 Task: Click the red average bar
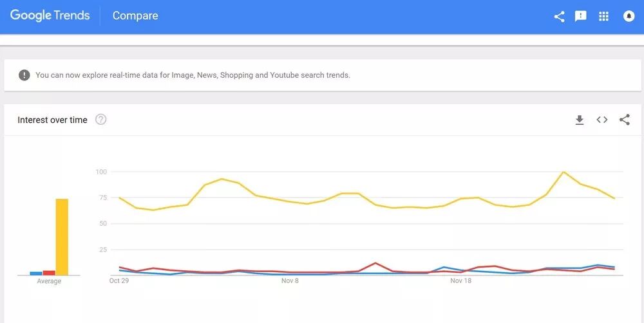point(49,273)
